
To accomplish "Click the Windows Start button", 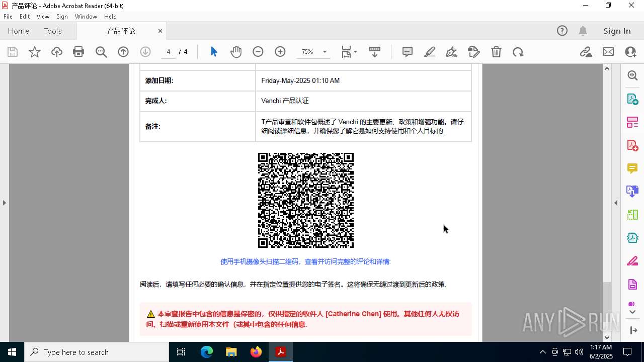I will pyautogui.click(x=12, y=352).
